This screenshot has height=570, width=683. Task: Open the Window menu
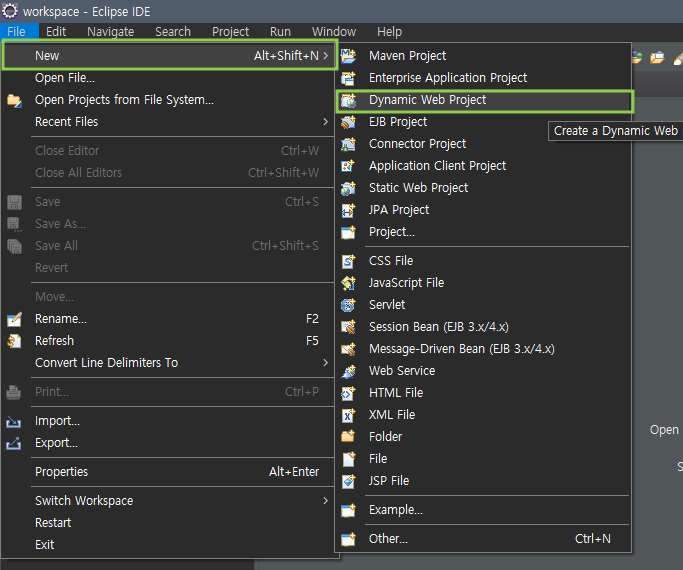click(x=334, y=32)
